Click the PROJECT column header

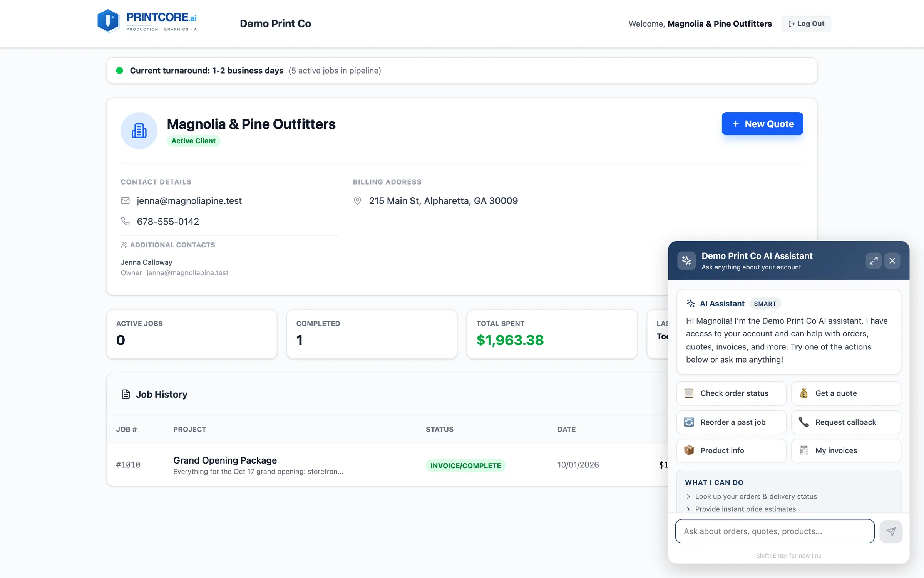point(189,429)
